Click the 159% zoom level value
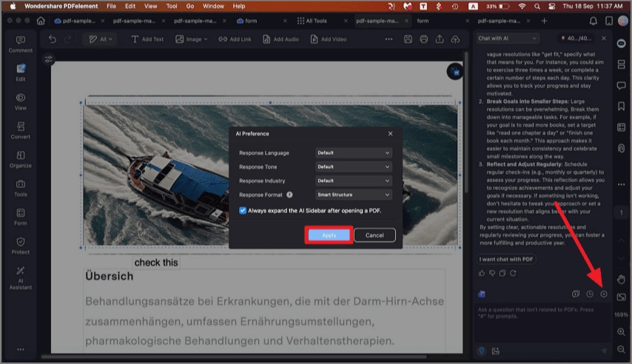The image size is (632, 364). coord(621,314)
